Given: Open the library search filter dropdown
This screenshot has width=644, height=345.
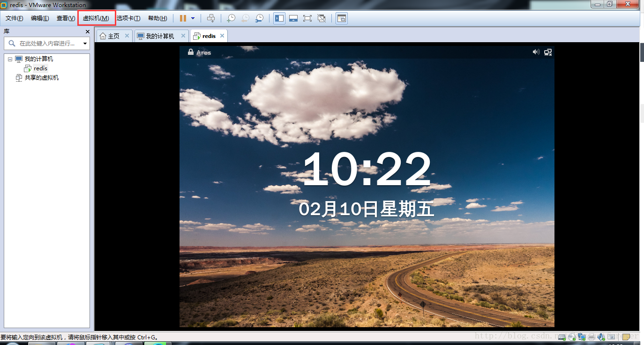Looking at the screenshot, I should 85,44.
